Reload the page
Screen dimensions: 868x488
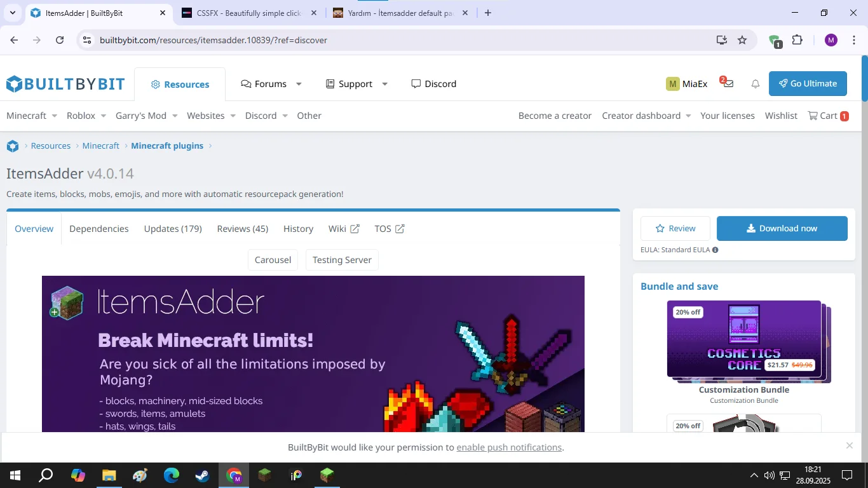coord(60,40)
